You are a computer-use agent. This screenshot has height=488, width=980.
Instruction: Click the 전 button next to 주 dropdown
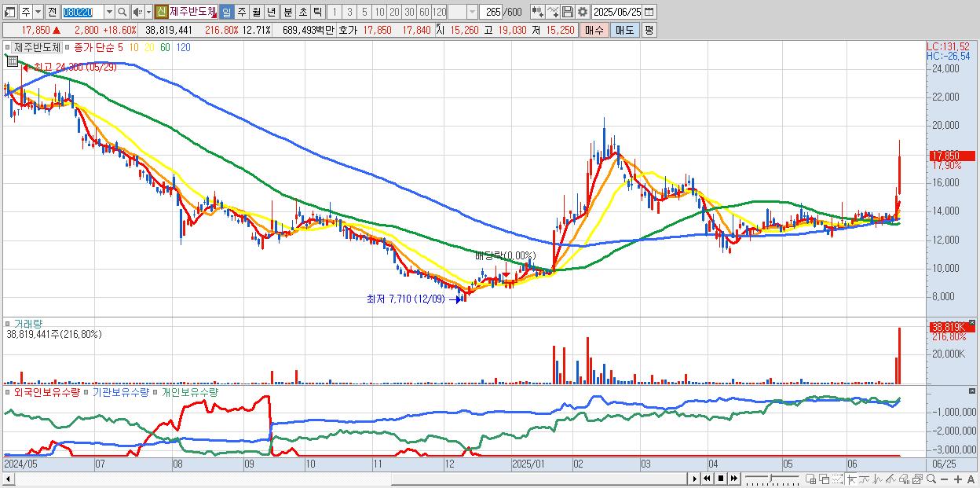coord(52,12)
